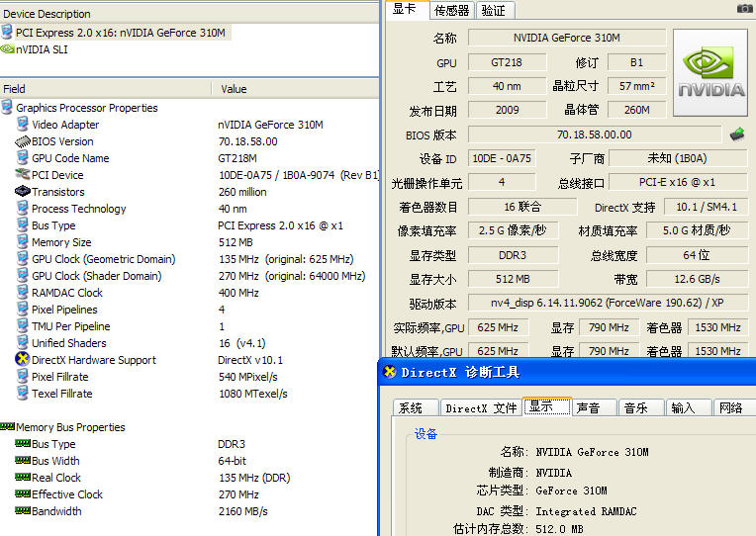Click the BIOS Version chip icon
Viewport: 756px width, 536px height.
coord(22,141)
